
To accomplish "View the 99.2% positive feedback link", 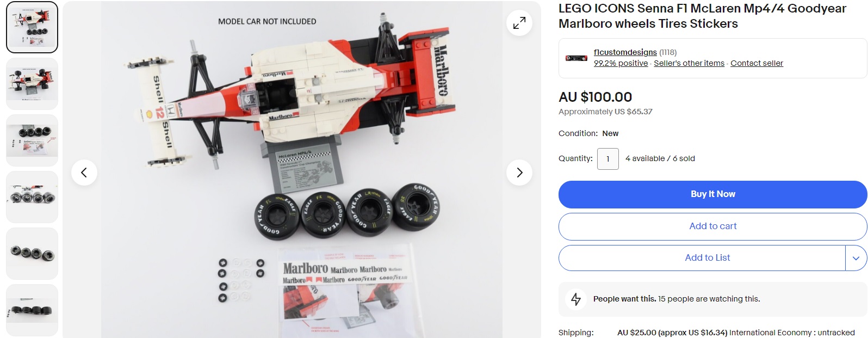I will point(621,63).
